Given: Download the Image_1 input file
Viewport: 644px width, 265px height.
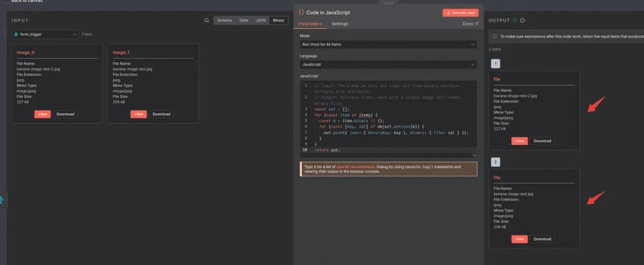Looking at the screenshot, I should [x=162, y=114].
